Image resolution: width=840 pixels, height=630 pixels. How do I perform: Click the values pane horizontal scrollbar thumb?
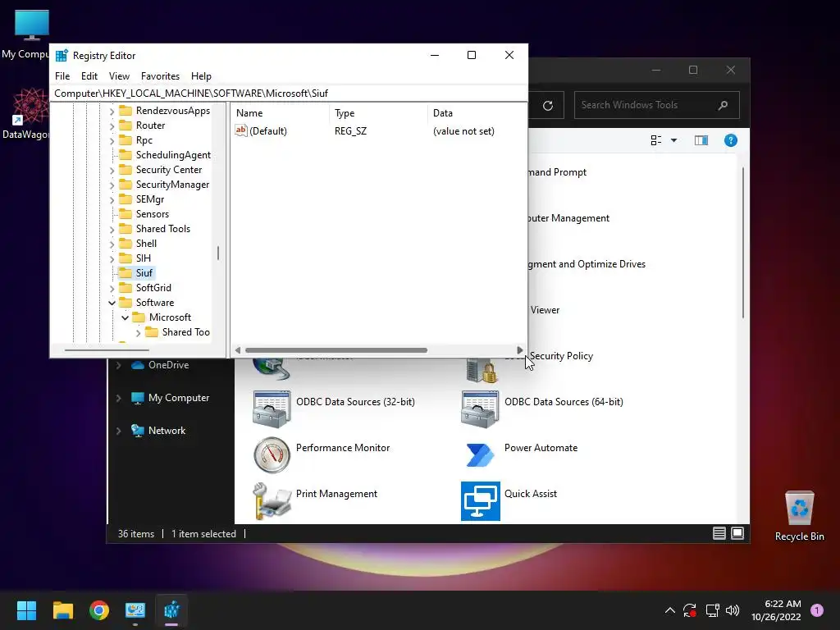336,350
